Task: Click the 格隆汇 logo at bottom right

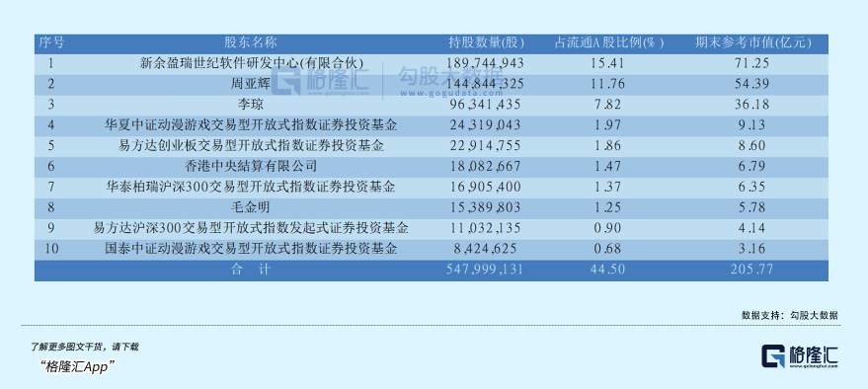Action: click(x=799, y=356)
